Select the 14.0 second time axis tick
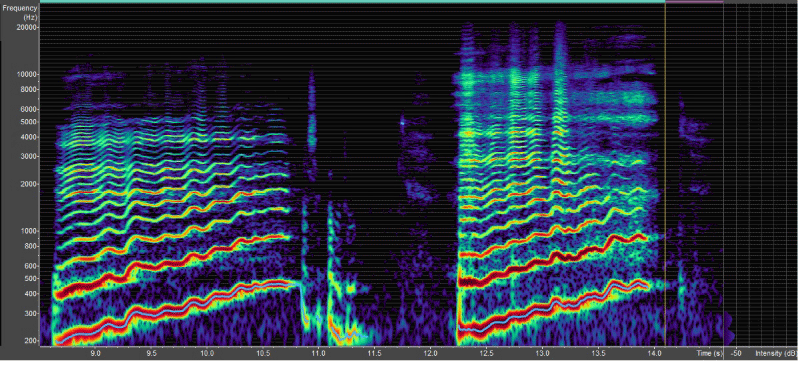 654,353
